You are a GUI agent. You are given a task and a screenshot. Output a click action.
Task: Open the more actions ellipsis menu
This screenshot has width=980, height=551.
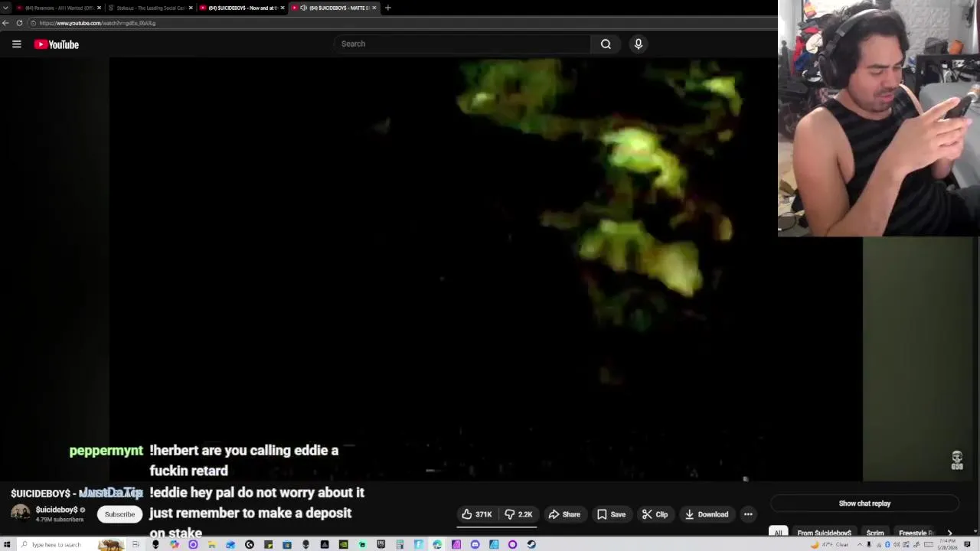pyautogui.click(x=748, y=514)
